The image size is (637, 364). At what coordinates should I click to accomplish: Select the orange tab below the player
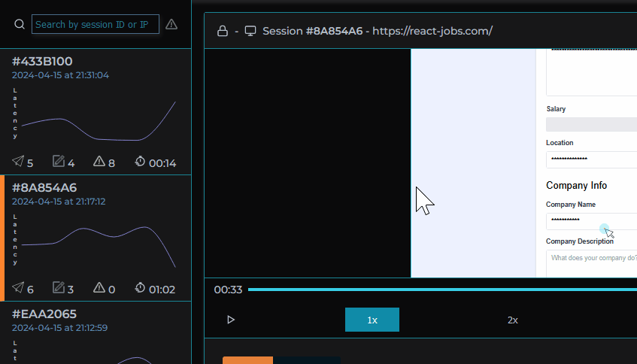(x=247, y=360)
